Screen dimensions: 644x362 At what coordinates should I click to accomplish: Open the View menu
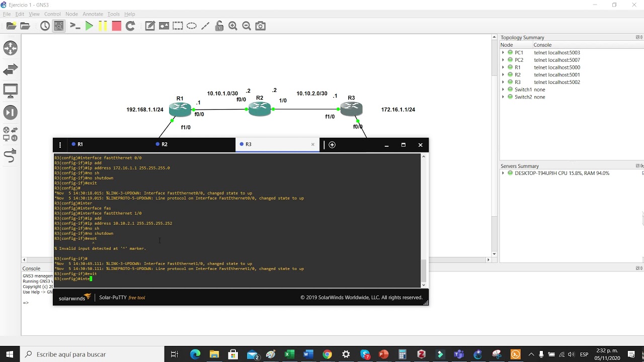(34, 14)
